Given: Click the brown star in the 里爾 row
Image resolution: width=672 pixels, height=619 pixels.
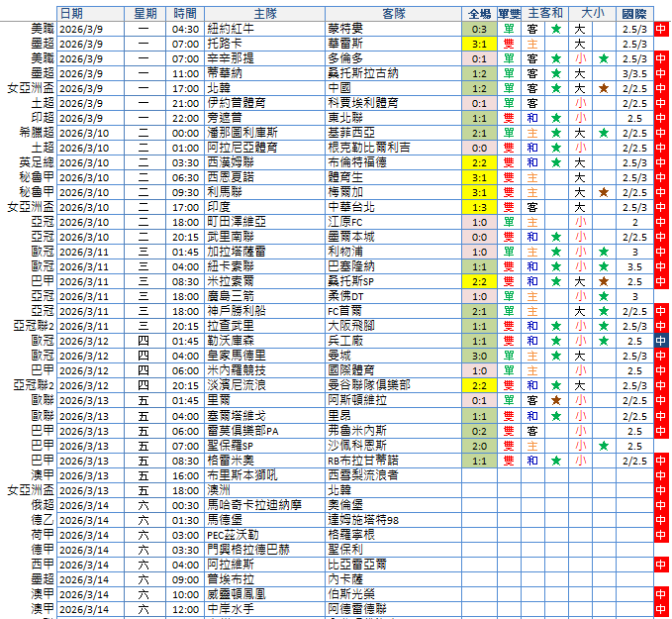Looking at the screenshot, I should 556,401.
